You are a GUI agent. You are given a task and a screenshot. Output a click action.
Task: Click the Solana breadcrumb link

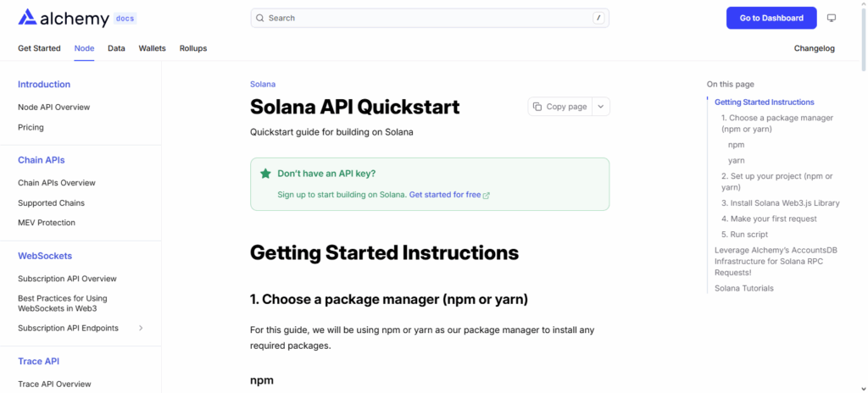263,85
